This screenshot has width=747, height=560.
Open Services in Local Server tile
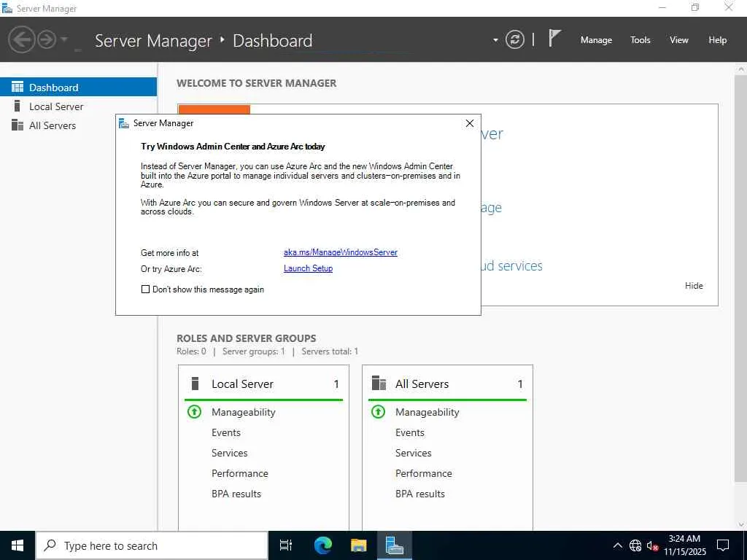pos(229,453)
